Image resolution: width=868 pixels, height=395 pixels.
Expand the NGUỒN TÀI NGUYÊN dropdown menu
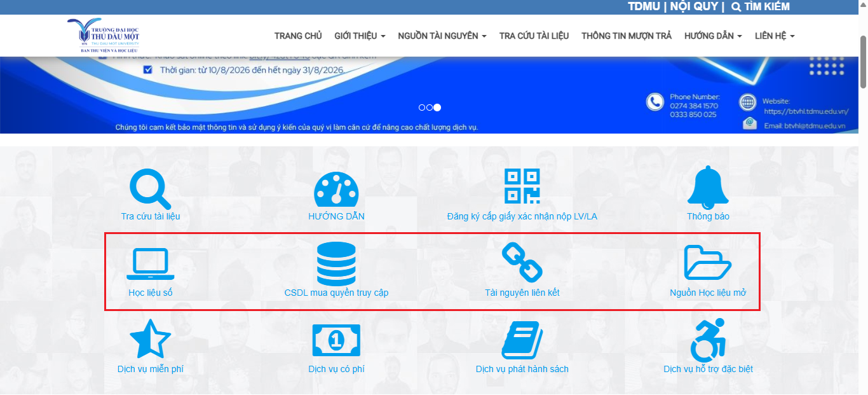click(442, 36)
